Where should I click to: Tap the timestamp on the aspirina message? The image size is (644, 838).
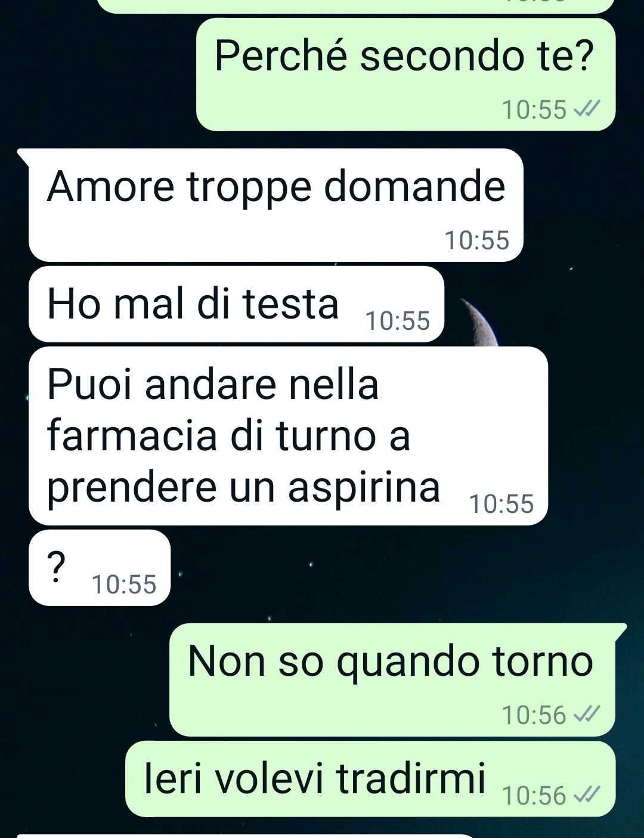point(501,504)
